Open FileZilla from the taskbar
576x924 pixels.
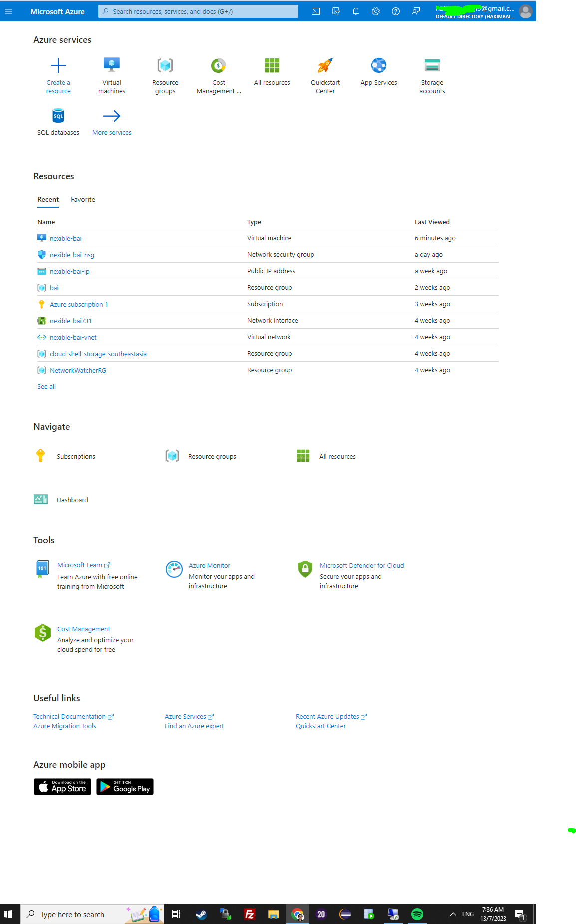(x=250, y=914)
